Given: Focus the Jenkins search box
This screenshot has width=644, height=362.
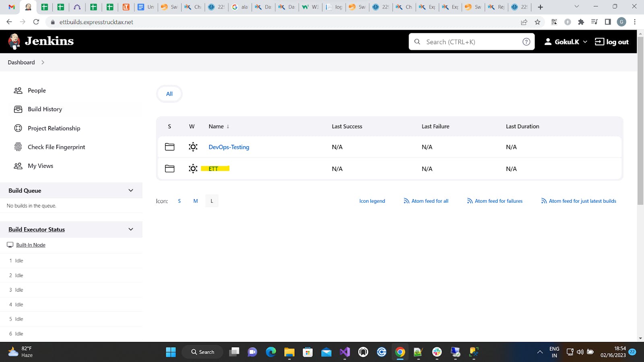Looking at the screenshot, I should [x=471, y=42].
